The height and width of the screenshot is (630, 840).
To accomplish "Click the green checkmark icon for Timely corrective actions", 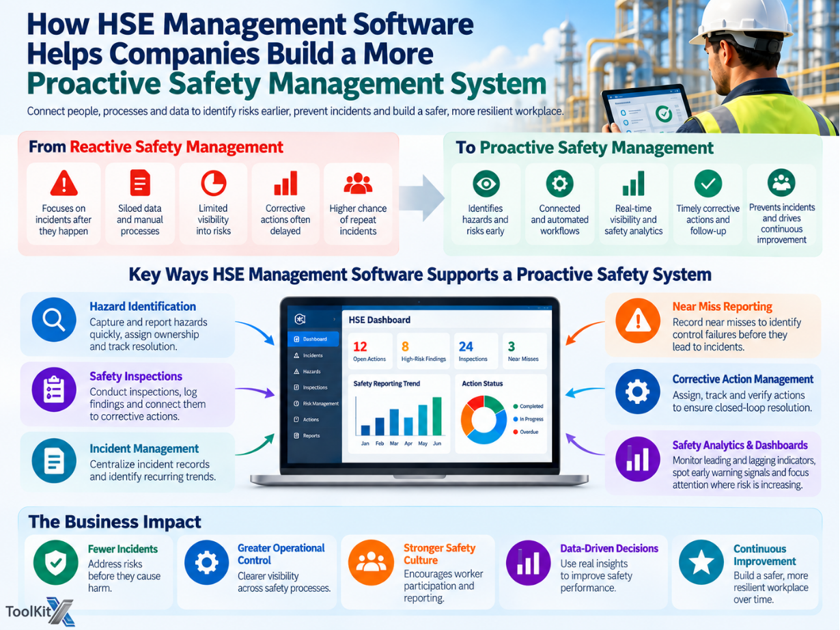I will tap(708, 183).
